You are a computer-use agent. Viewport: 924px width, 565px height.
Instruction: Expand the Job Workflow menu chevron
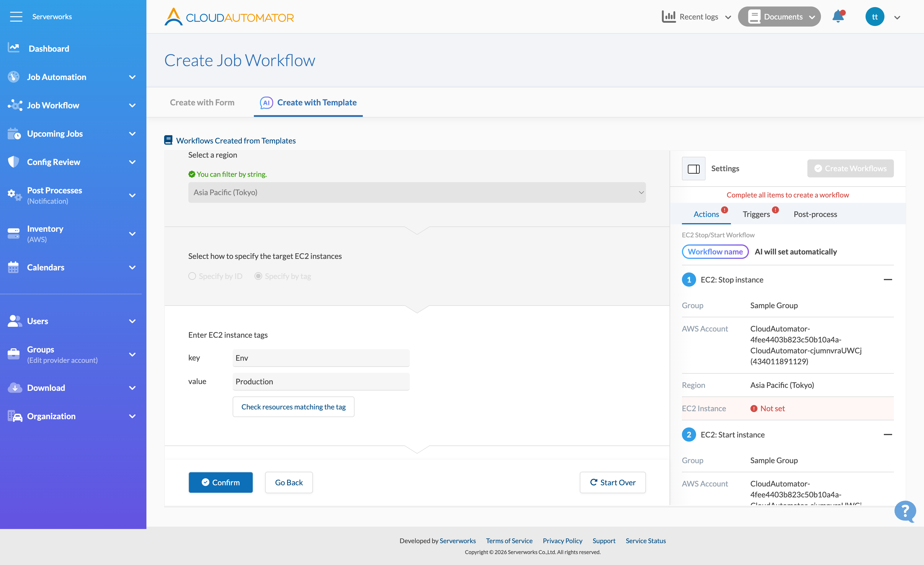click(132, 105)
